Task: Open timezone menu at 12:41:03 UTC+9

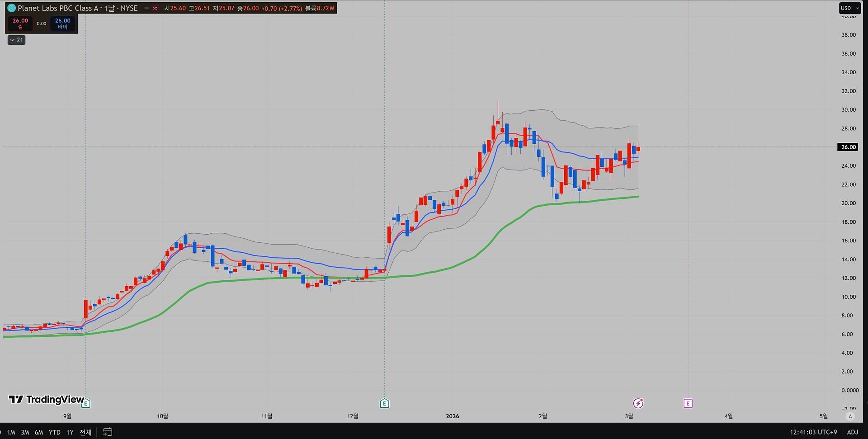Action: coord(813,432)
